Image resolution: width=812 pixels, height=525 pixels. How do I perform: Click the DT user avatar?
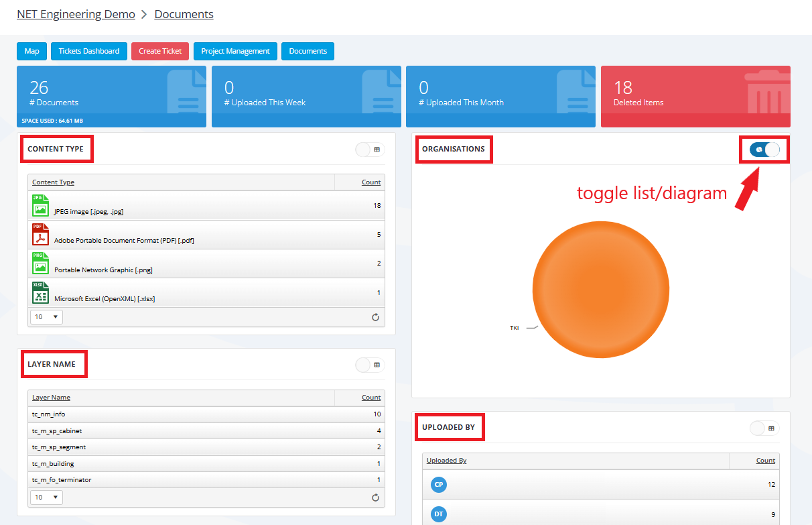pyautogui.click(x=439, y=514)
